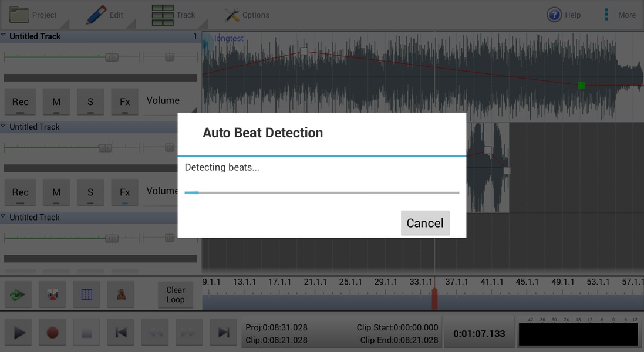644x352 pixels.
Task: Click the red playhead marker on timeline
Action: (x=434, y=298)
